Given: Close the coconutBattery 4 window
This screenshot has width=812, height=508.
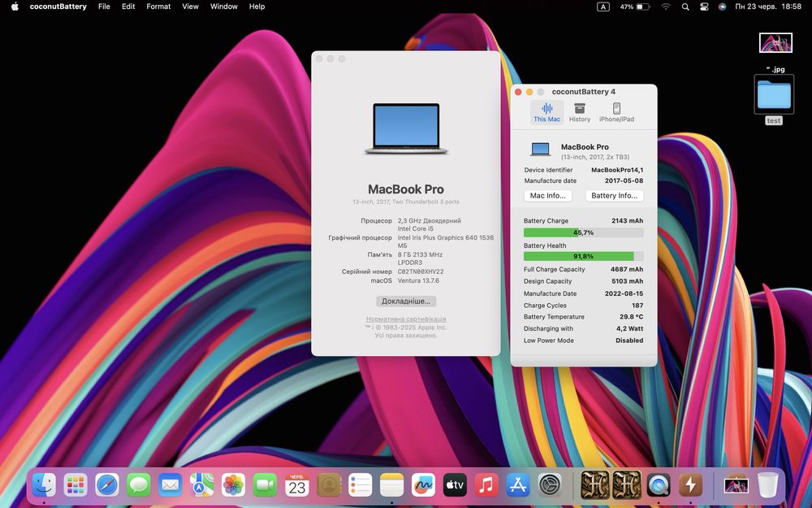Looking at the screenshot, I should coord(518,92).
